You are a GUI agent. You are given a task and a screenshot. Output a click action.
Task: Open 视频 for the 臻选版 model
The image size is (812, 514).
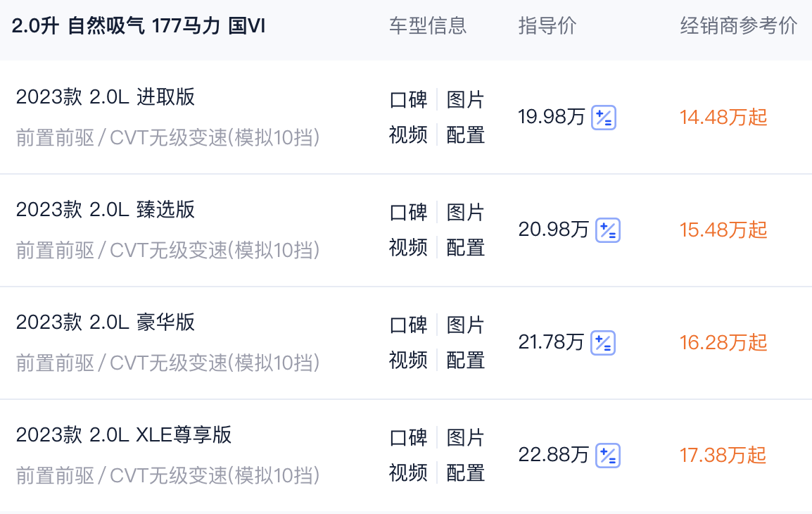(x=408, y=247)
